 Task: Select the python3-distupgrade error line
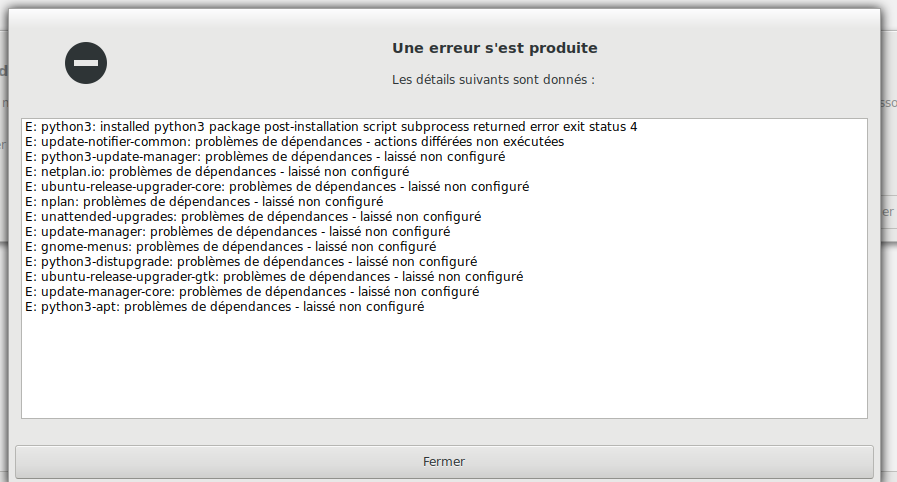[251, 262]
